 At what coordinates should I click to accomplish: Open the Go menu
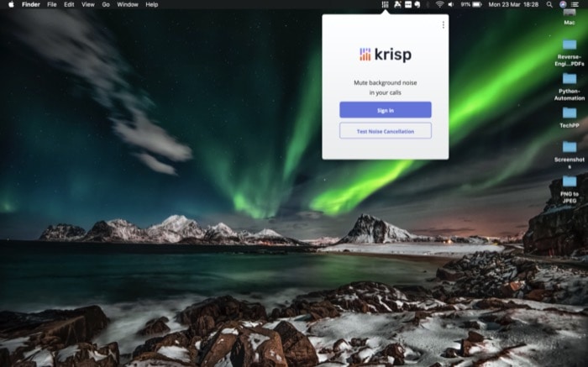[106, 4]
